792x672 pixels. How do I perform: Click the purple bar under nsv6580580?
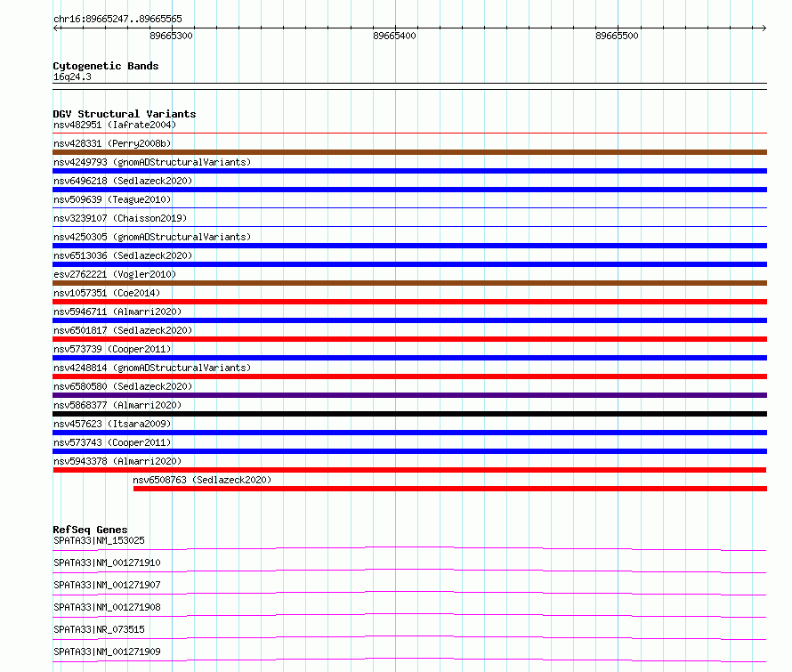coord(409,395)
